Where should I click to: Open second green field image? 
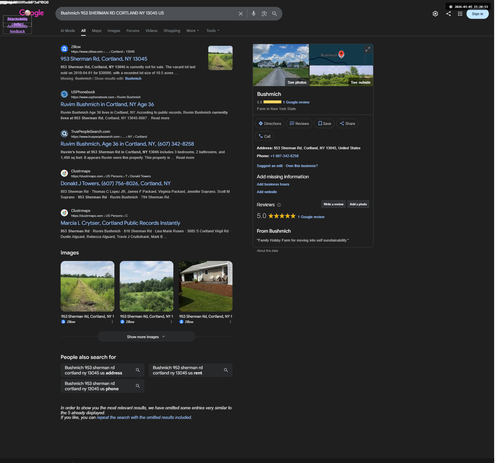(146, 286)
